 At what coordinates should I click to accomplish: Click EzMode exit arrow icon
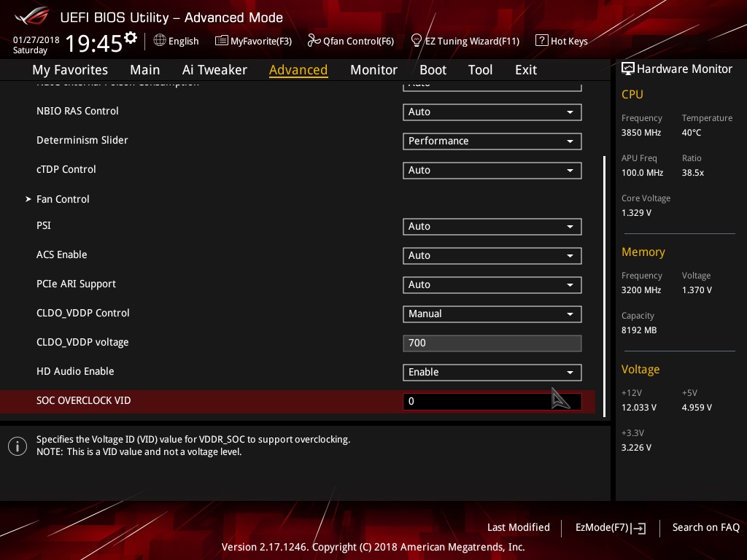[638, 528]
